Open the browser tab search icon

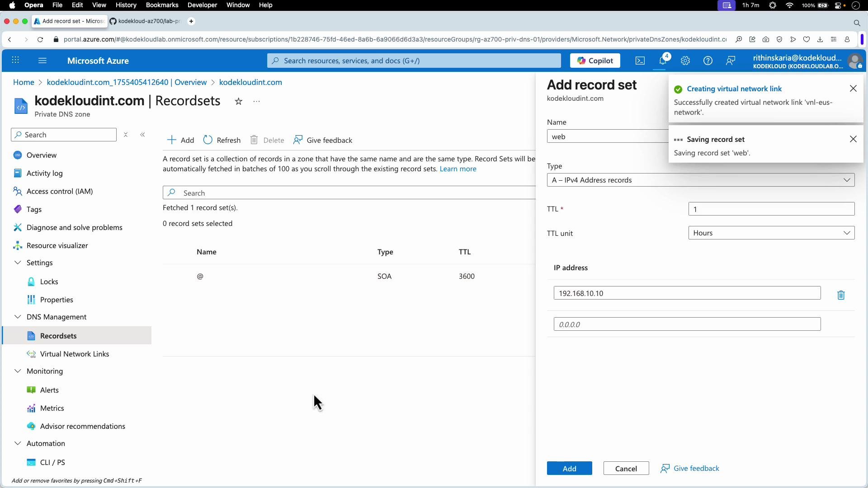tap(857, 23)
